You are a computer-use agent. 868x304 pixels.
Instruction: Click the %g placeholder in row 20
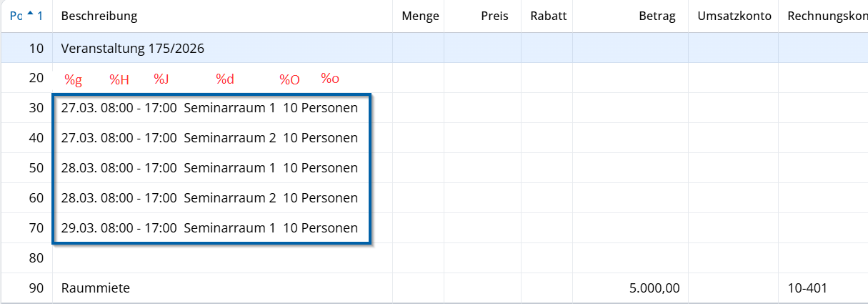click(x=73, y=79)
